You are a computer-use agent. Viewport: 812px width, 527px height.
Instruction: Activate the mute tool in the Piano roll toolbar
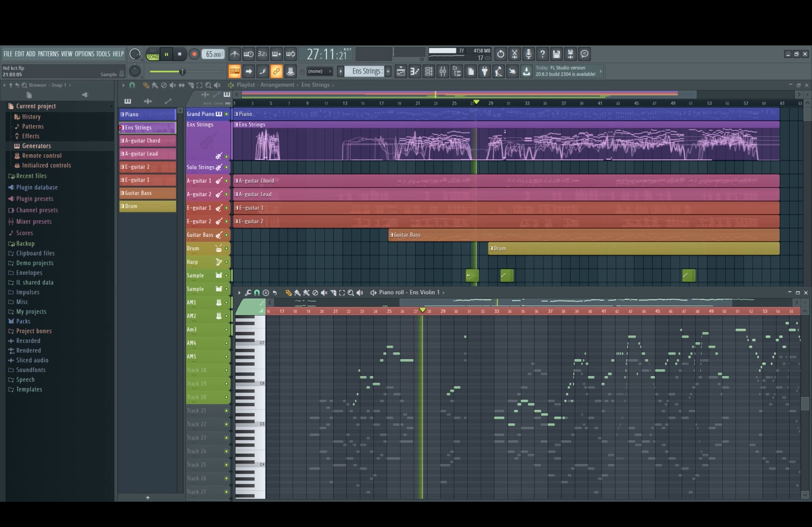(324, 293)
